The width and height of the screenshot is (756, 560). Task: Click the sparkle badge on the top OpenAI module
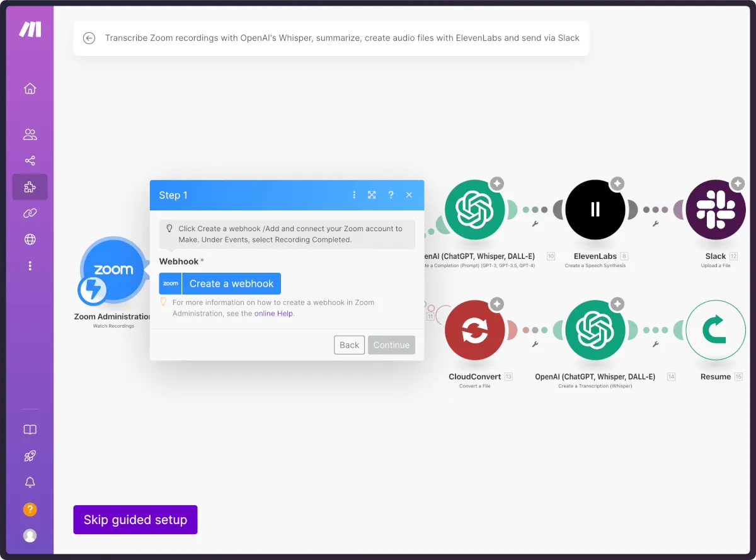tap(497, 183)
